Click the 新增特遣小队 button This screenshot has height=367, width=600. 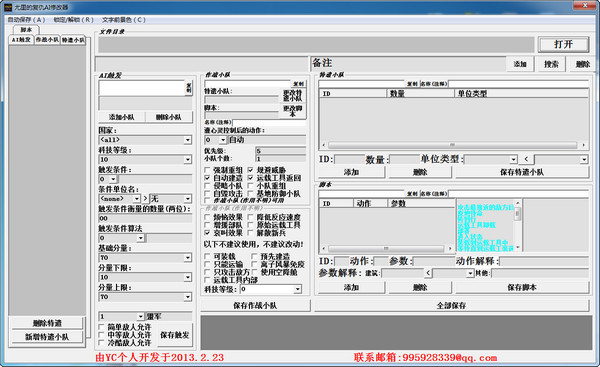[47, 337]
